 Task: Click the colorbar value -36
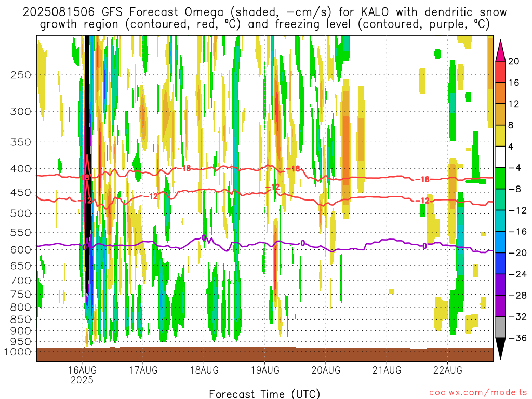[x=517, y=338]
